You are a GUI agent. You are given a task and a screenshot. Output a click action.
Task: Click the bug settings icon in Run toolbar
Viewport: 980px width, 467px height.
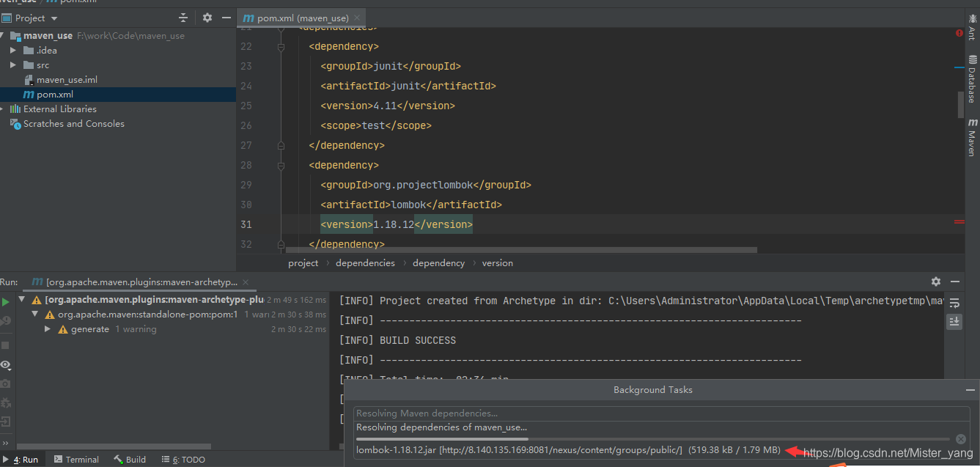pos(5,402)
